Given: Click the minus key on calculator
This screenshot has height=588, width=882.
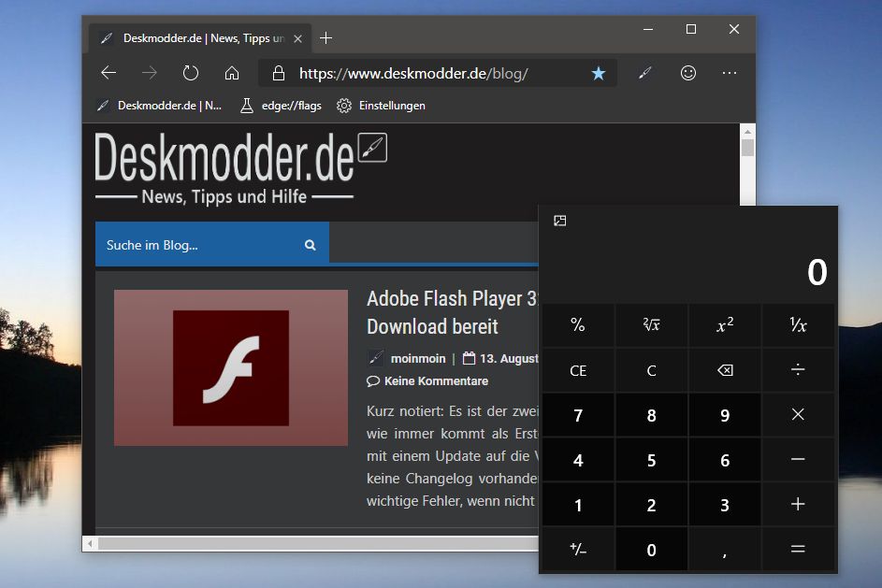Looking at the screenshot, I should [798, 460].
